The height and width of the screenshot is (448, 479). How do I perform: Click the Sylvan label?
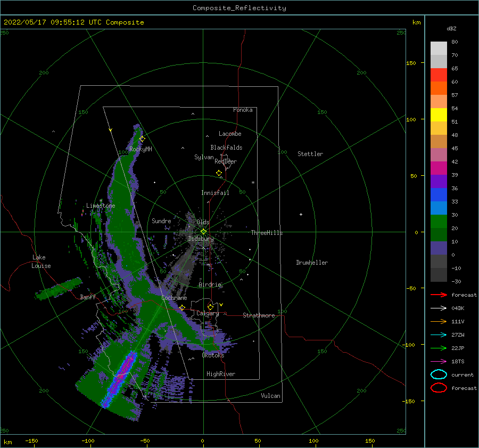pos(204,157)
